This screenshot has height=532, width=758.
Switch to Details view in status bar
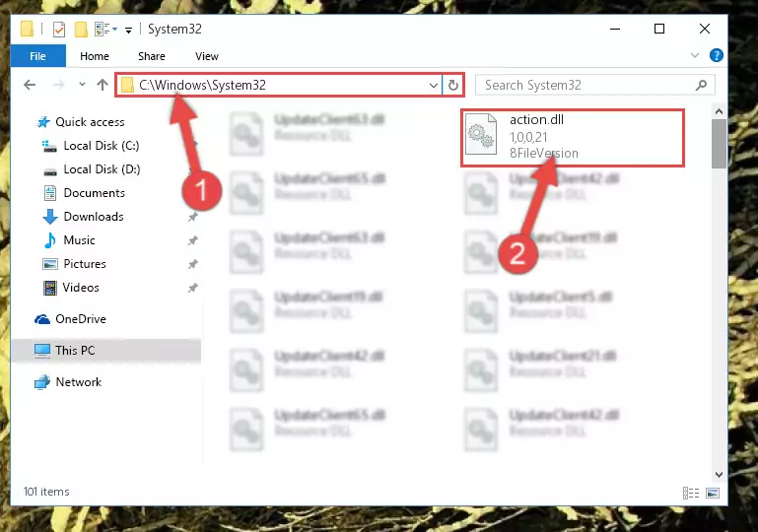tap(690, 493)
